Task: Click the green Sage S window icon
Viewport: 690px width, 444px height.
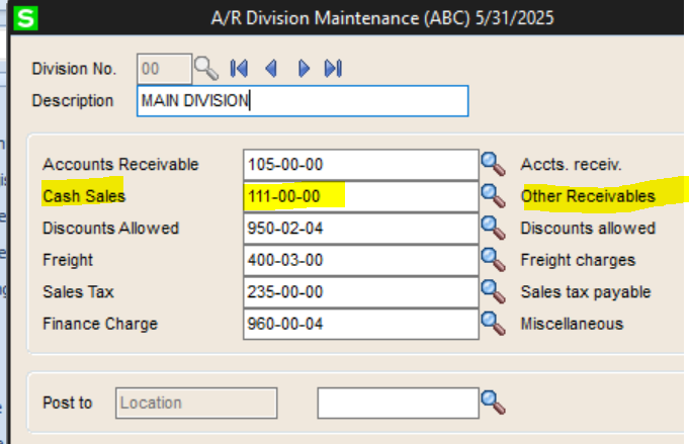Action: pyautogui.click(x=26, y=18)
